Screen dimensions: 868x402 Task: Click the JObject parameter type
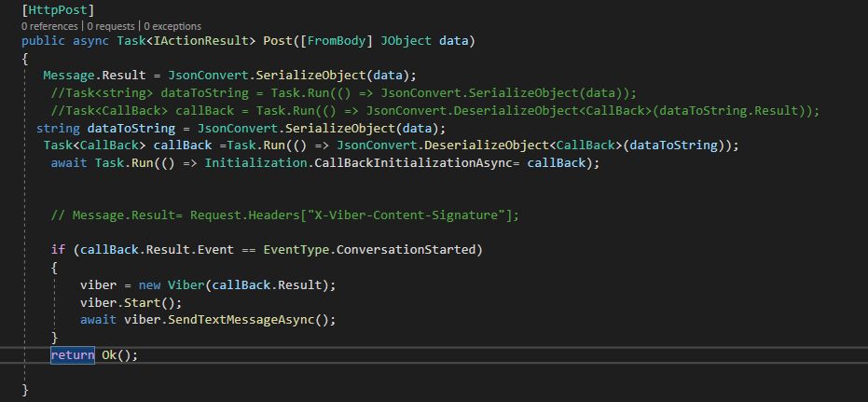(406, 41)
